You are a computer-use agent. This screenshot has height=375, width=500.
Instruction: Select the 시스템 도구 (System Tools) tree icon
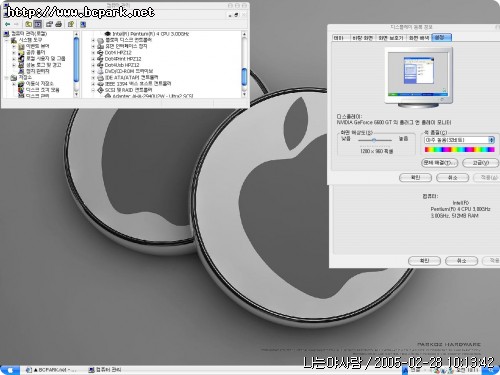click(x=14, y=40)
